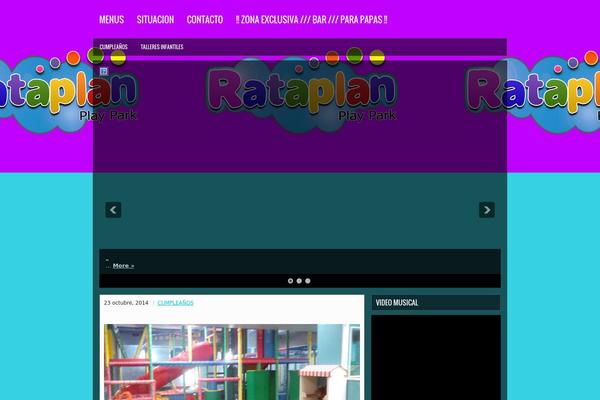Click the VIDEO MUSICAL widget heading

(397, 302)
